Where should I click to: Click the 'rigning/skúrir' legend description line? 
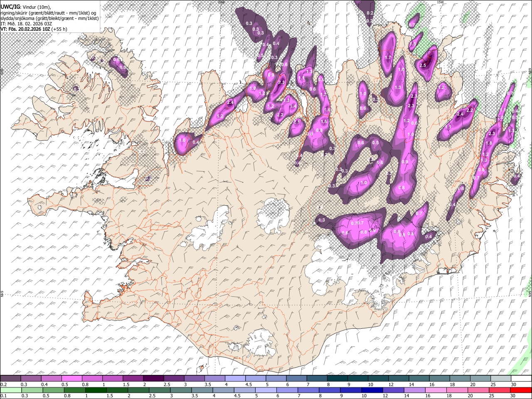[x=49, y=13]
